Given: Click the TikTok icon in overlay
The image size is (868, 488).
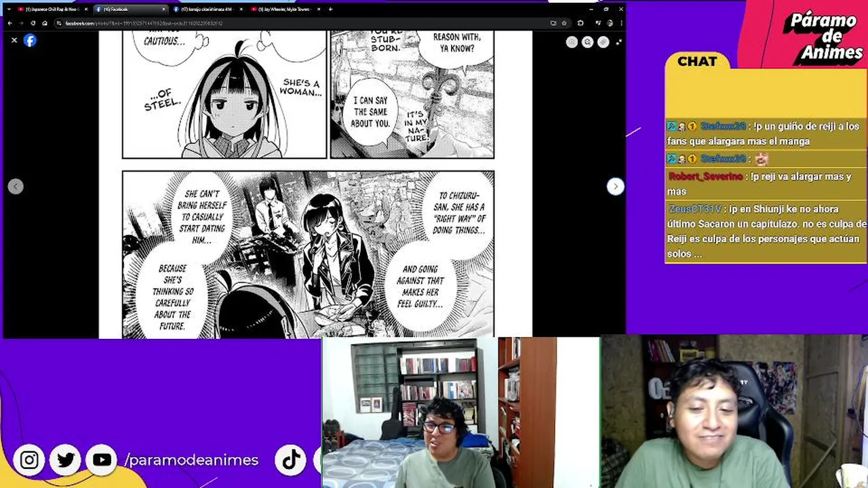Looking at the screenshot, I should tap(291, 460).
